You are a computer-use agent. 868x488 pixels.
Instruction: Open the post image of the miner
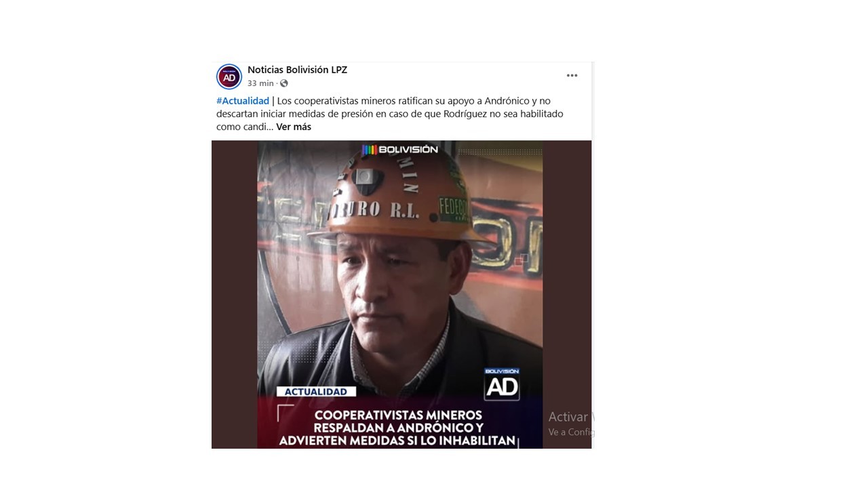[x=400, y=294]
